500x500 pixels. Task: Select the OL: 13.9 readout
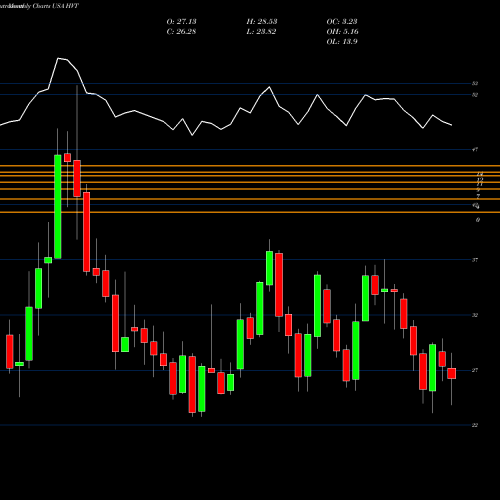pyautogui.click(x=342, y=42)
